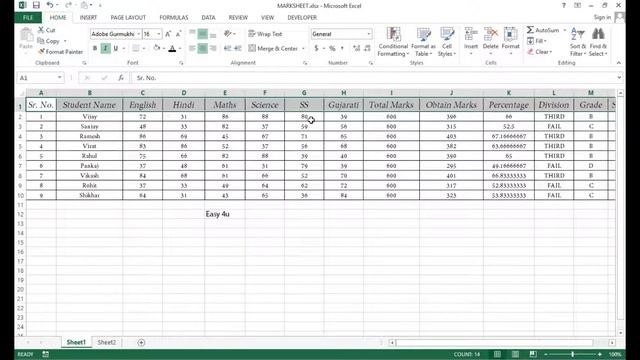This screenshot has width=640, height=360.
Task: Click the Copy icon in Clipboard group
Action: point(41,41)
